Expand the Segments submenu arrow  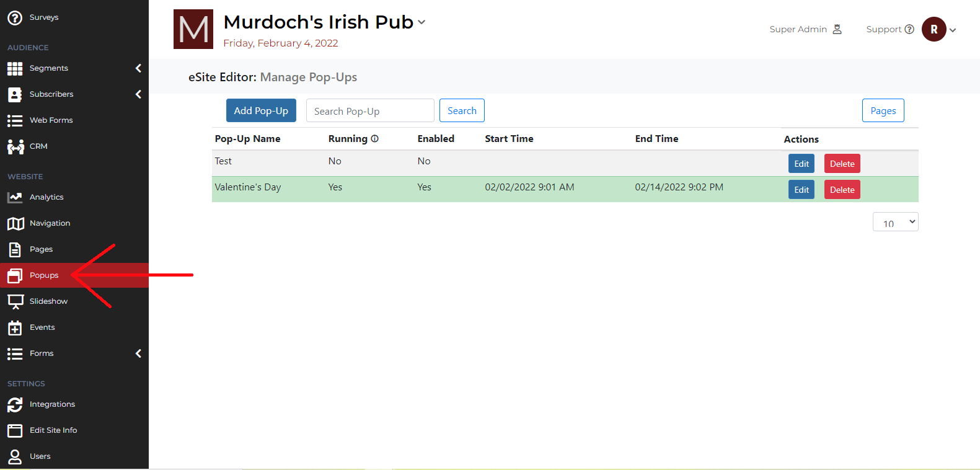tap(138, 68)
